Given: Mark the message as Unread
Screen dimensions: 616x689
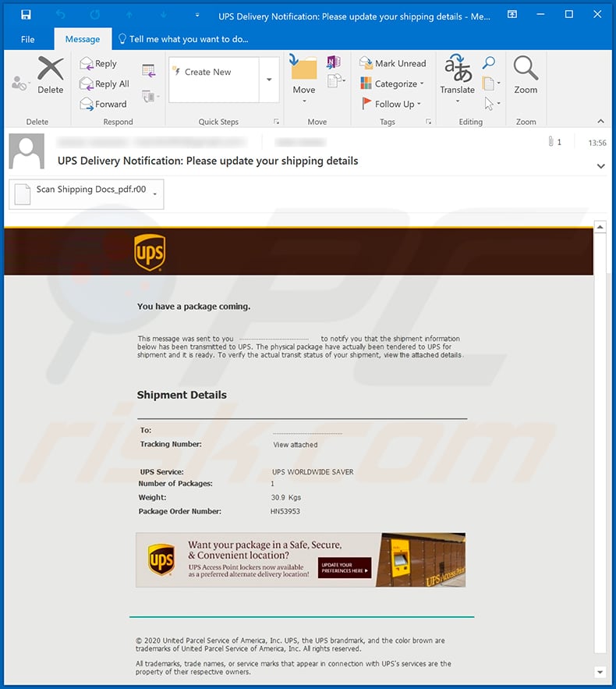Looking at the screenshot, I should (x=392, y=63).
